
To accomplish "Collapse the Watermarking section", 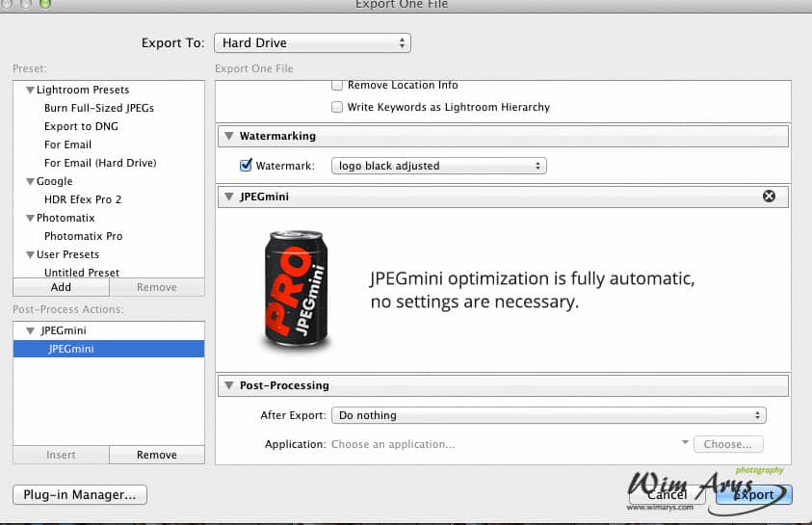I will (228, 136).
